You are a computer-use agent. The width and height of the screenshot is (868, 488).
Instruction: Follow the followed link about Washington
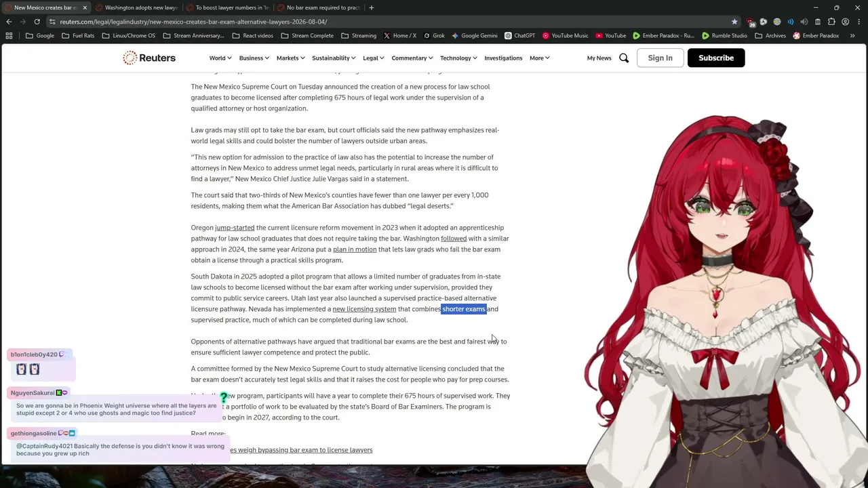(x=454, y=239)
